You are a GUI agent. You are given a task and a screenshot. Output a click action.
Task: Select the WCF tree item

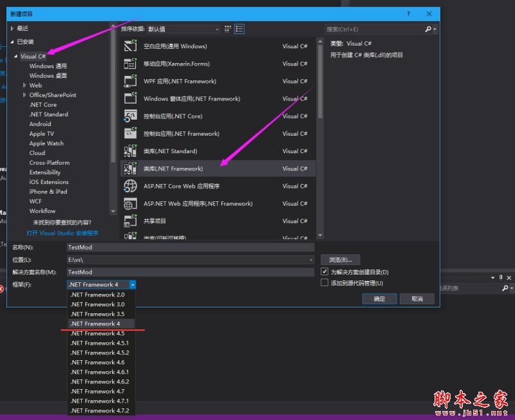pyautogui.click(x=35, y=201)
